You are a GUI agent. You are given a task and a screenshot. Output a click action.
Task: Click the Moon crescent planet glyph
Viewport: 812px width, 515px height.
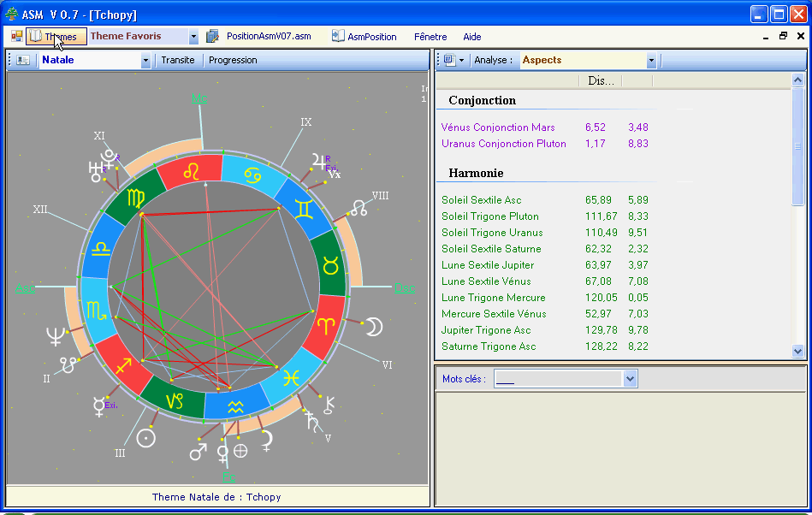pos(375,327)
